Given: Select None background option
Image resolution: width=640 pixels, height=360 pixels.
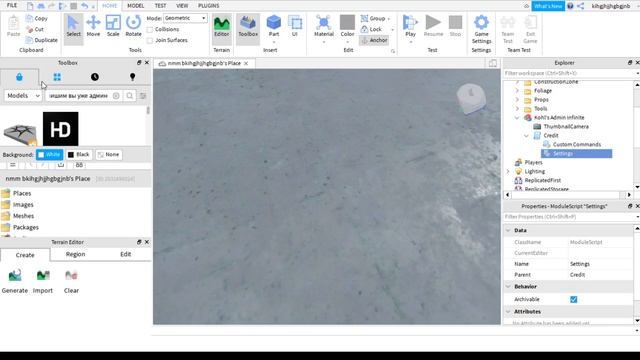Looking at the screenshot, I should click(x=109, y=155).
